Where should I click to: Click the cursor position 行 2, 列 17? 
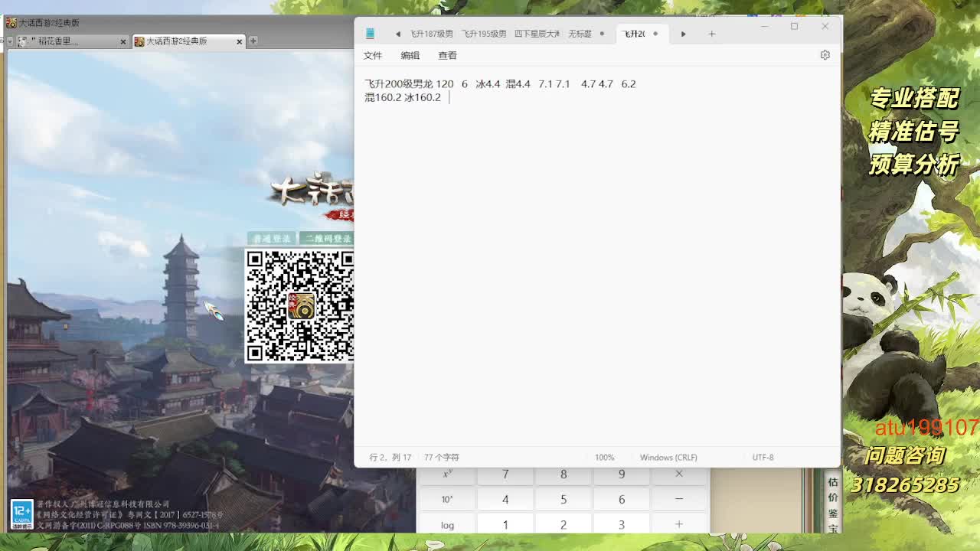(390, 457)
